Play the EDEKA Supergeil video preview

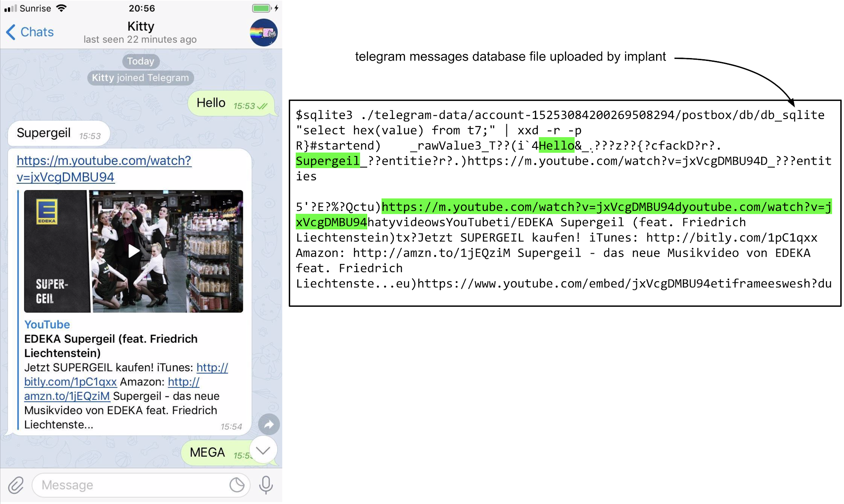pyautogui.click(x=134, y=251)
